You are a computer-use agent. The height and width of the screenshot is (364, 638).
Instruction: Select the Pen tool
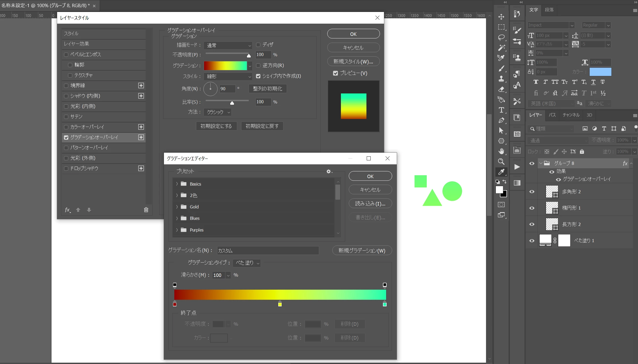[x=501, y=120]
